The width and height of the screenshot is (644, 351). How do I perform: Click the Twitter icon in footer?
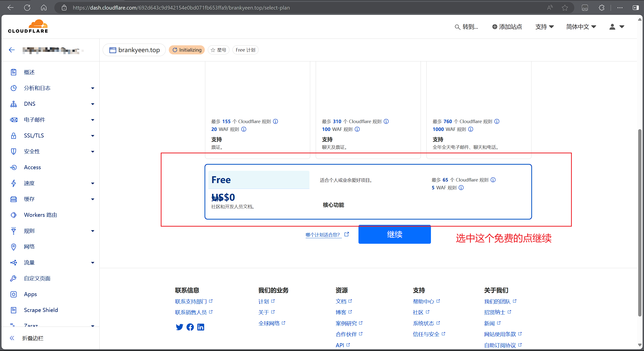pyautogui.click(x=179, y=327)
